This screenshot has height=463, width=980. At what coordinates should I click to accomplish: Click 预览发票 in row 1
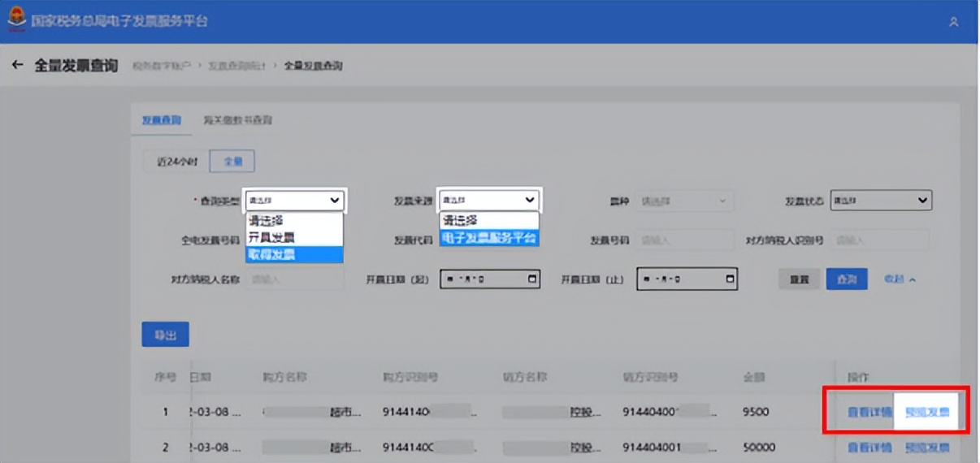click(x=927, y=413)
